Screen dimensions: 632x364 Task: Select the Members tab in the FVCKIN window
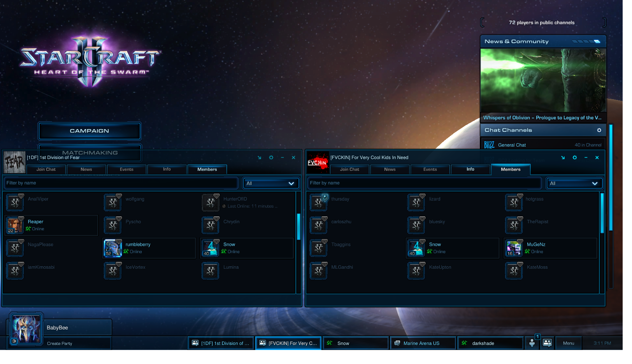coord(511,170)
